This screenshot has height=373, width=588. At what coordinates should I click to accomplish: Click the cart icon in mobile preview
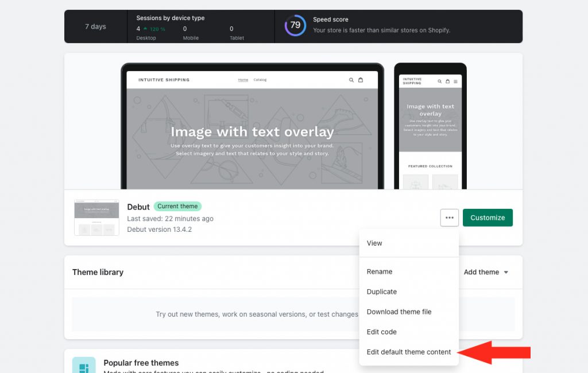click(447, 81)
